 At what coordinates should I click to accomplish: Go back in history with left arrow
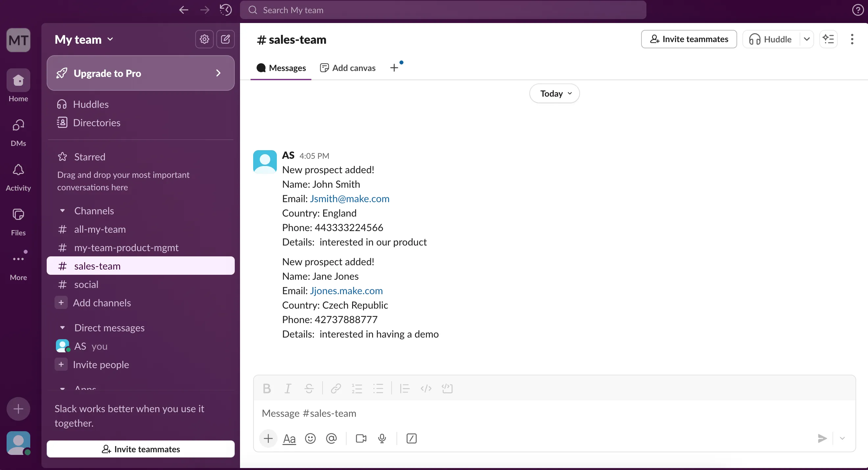click(x=184, y=10)
